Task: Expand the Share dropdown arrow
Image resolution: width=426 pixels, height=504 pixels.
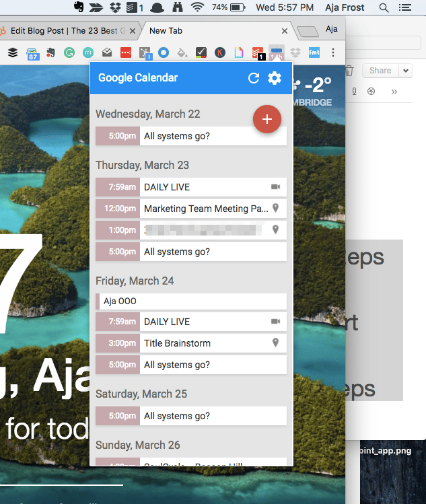Action: click(406, 71)
